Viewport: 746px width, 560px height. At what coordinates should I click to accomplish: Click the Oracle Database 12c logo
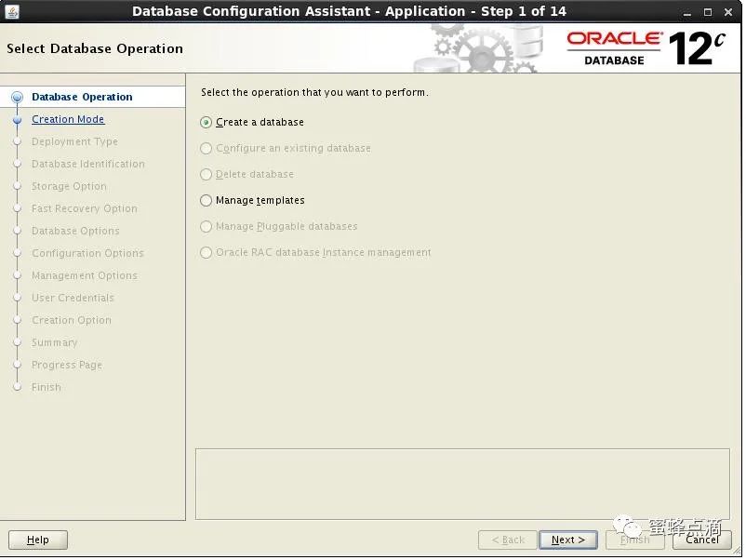[x=646, y=48]
